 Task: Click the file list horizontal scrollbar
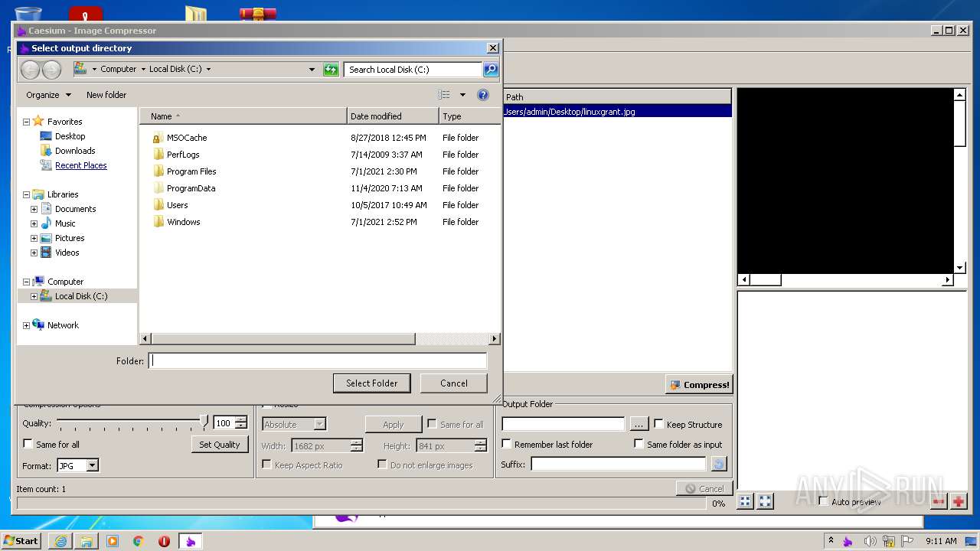pos(283,338)
